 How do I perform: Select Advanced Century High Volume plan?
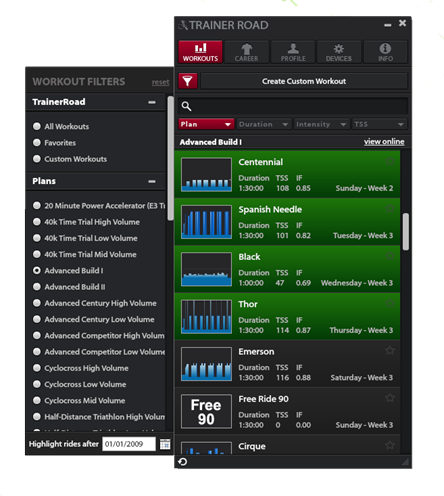click(37, 303)
